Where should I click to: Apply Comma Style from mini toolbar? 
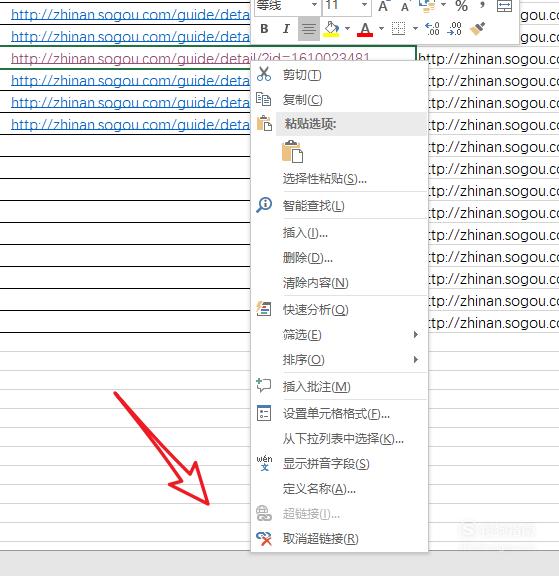click(483, 5)
